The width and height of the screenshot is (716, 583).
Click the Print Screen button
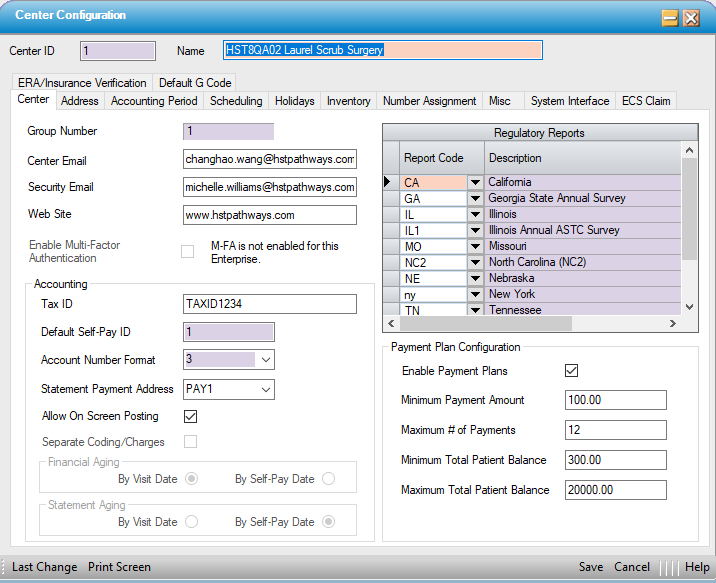point(119,567)
